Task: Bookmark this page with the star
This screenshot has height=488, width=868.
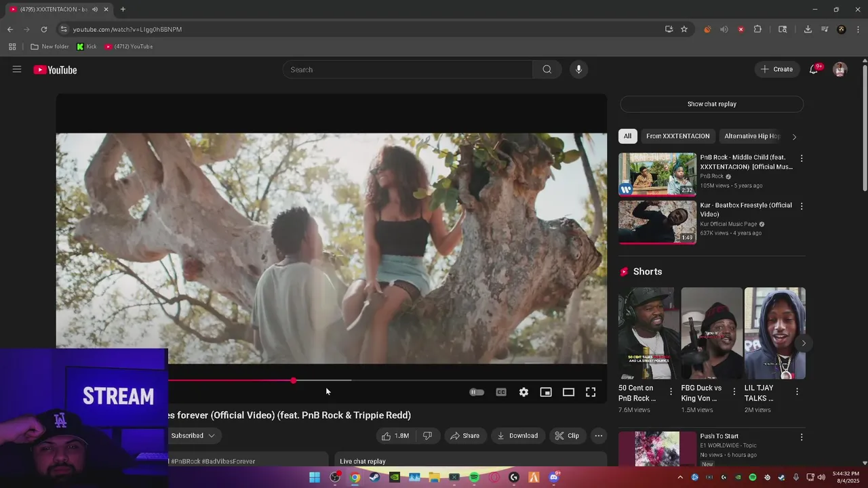Action: click(684, 29)
